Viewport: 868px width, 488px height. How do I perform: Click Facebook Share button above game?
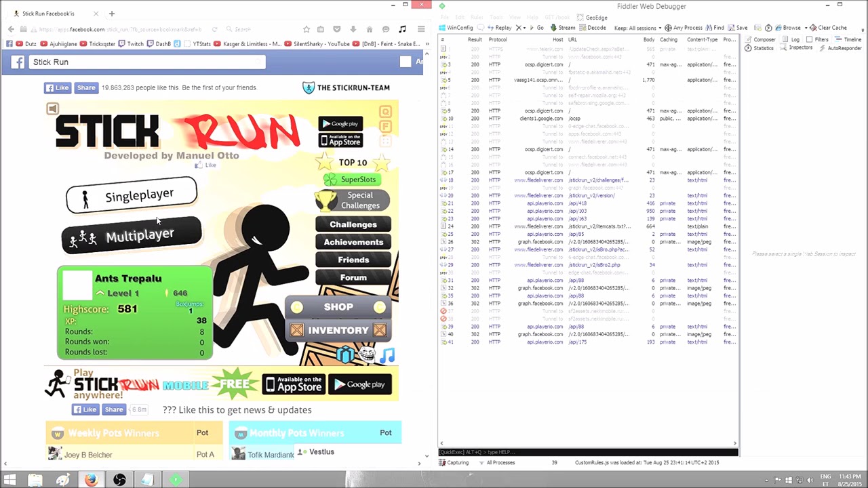(86, 87)
